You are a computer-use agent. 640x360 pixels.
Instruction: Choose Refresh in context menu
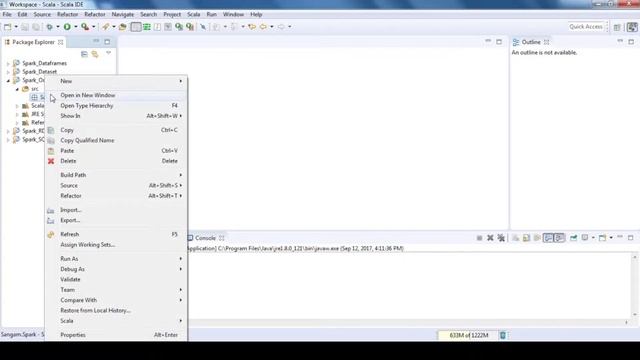(x=116, y=234)
